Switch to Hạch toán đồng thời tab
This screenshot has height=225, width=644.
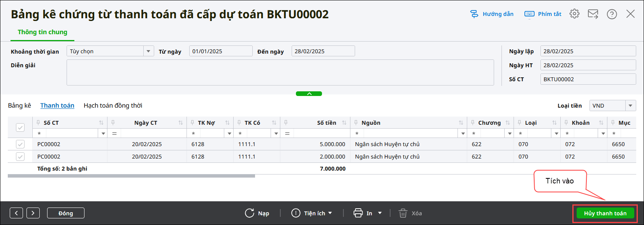click(x=113, y=106)
